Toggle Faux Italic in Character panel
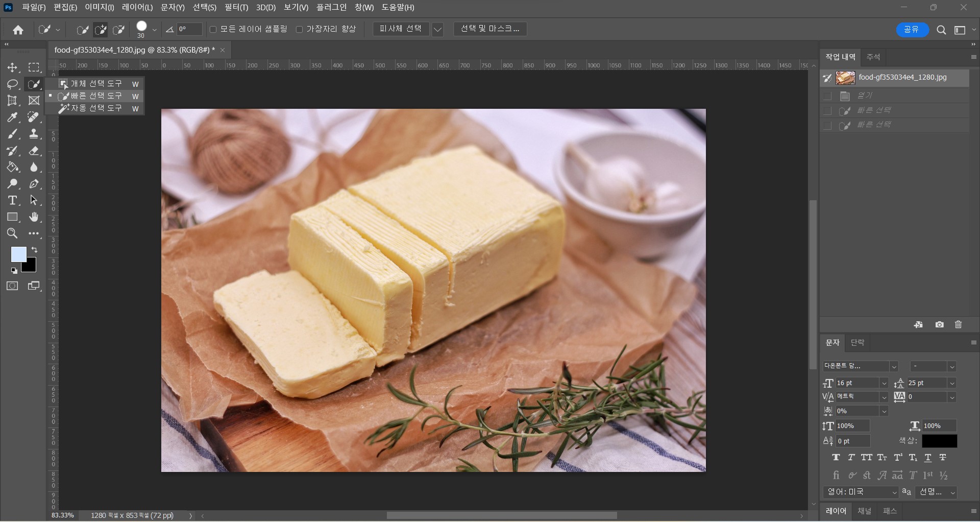 pos(851,458)
